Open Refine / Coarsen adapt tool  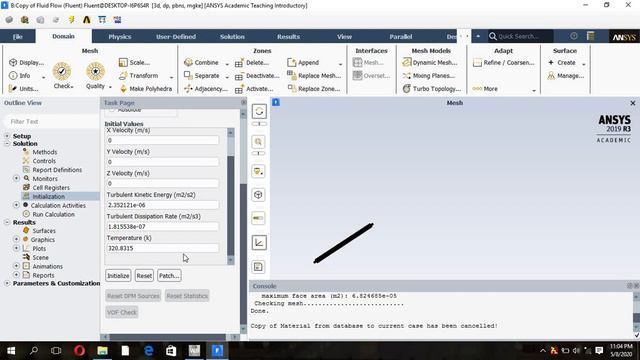[x=503, y=62]
